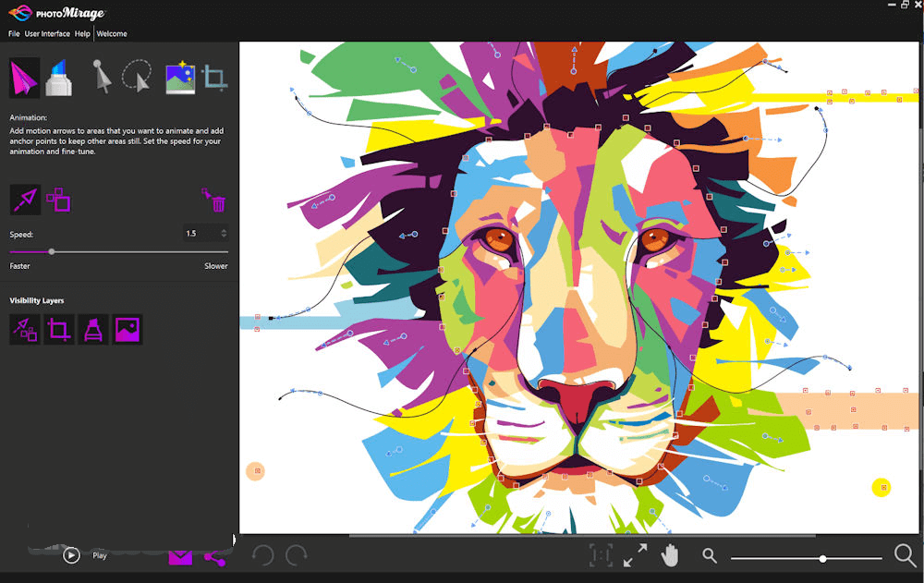The height and width of the screenshot is (583, 924).
Task: Toggle motion arrows visibility layer
Action: [25, 329]
